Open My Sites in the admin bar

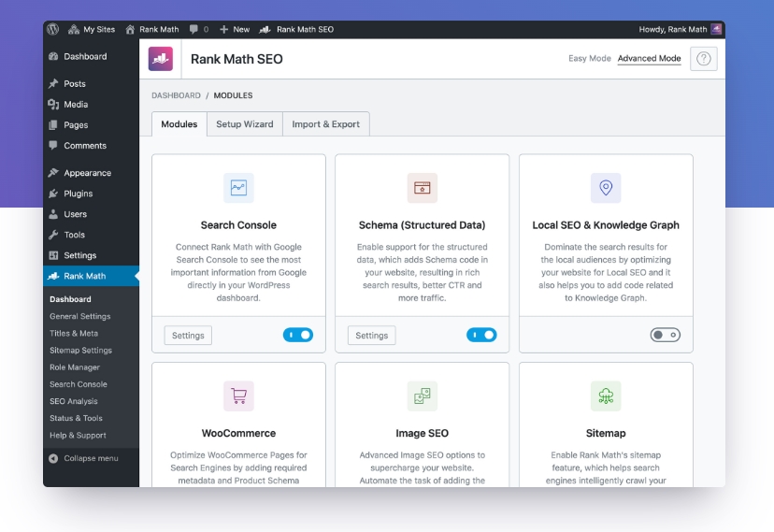point(92,30)
